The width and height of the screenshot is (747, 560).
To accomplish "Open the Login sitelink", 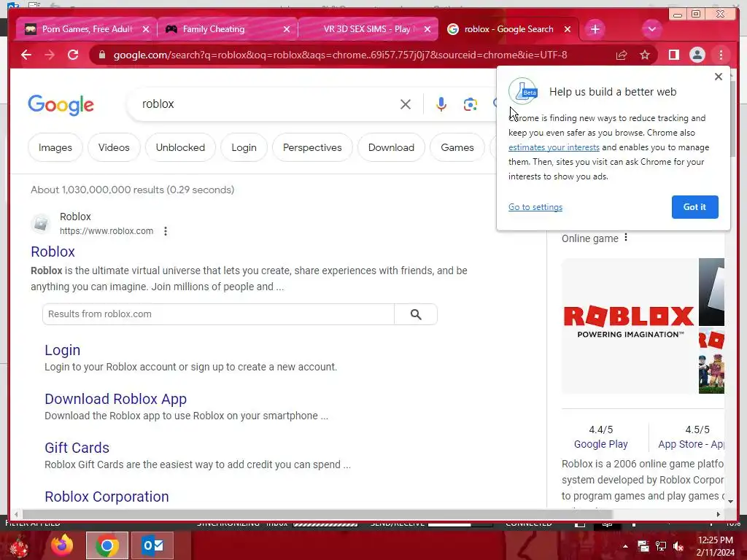I will pyautogui.click(x=63, y=350).
